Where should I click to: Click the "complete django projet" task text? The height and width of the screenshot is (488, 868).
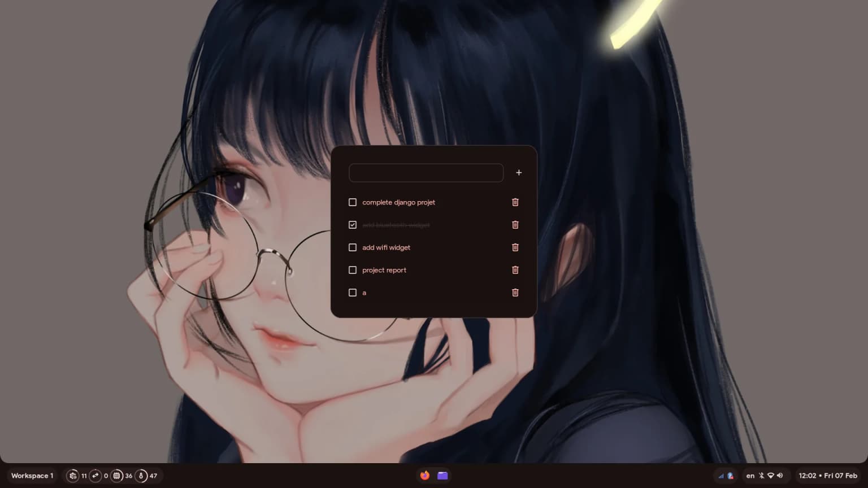(398, 202)
